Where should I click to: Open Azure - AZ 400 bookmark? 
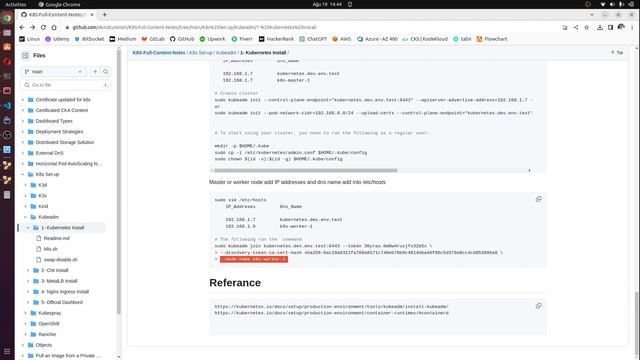click(377, 39)
